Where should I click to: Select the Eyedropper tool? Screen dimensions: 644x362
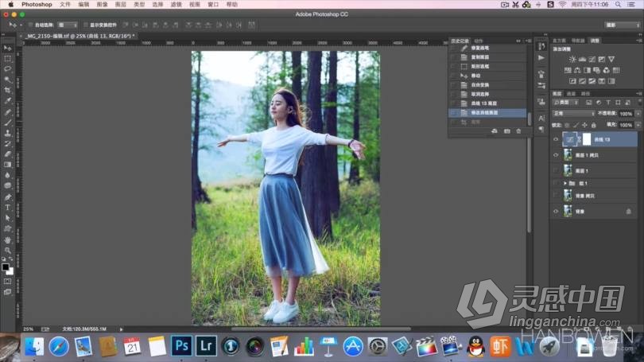tap(7, 101)
